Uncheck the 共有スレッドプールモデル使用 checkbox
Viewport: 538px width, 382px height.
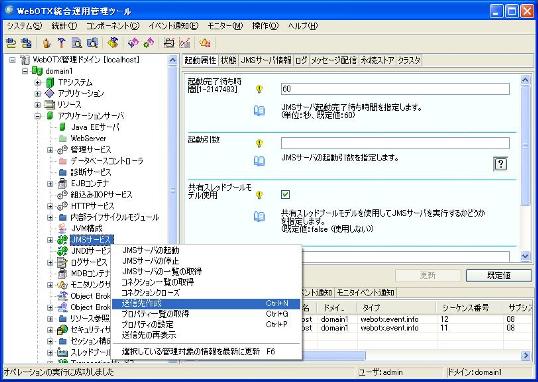[285, 195]
